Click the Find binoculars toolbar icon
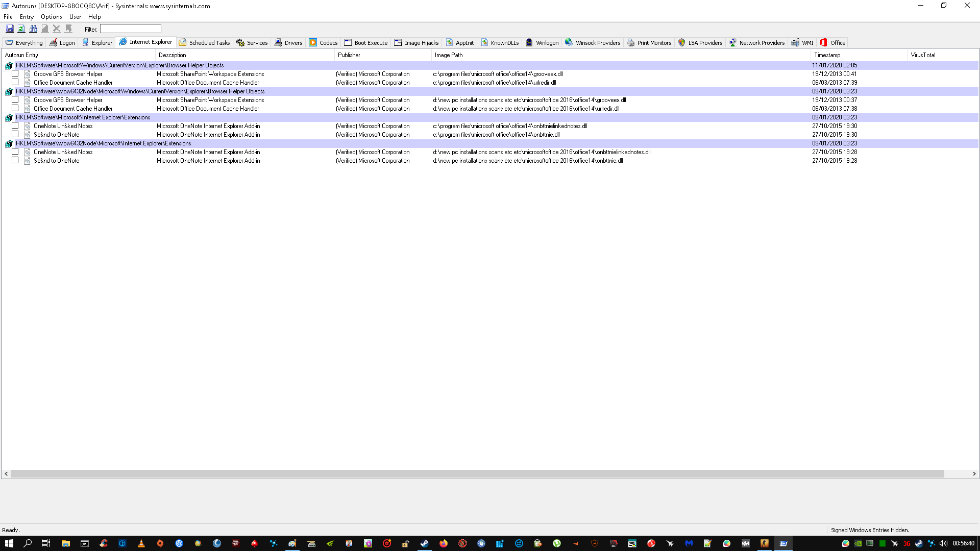Screen dimensions: 980x551 [33, 29]
